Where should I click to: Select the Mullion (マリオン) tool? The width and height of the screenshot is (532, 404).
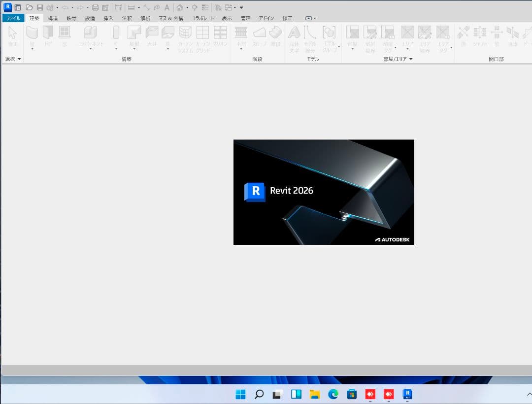click(220, 34)
